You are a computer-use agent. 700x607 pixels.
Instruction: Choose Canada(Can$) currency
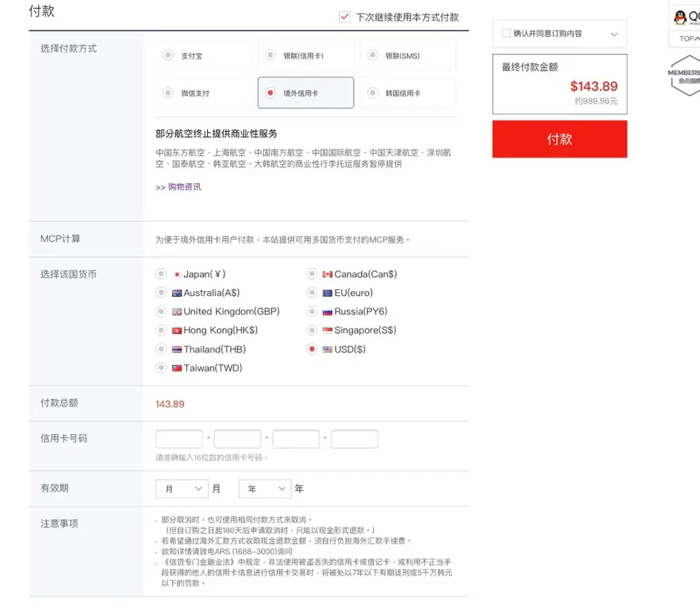pos(312,274)
